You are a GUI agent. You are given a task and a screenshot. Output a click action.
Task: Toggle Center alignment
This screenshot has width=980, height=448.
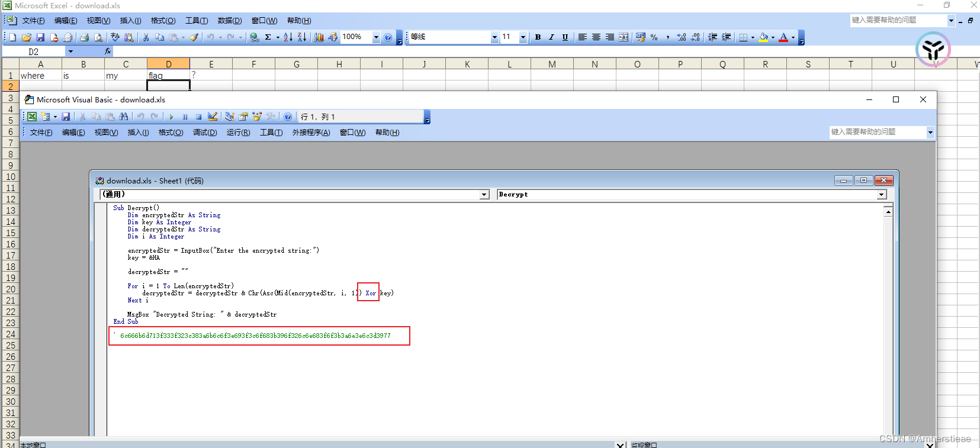[596, 37]
